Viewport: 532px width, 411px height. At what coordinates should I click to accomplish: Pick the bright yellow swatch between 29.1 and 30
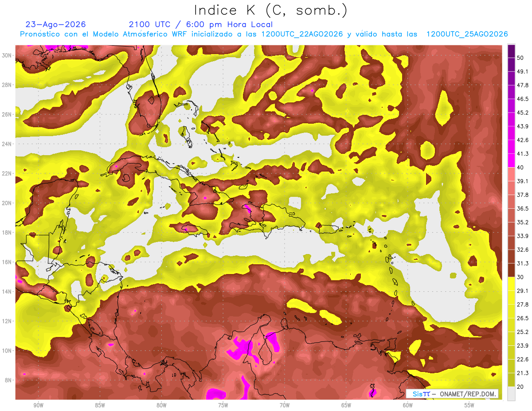pyautogui.click(x=511, y=284)
